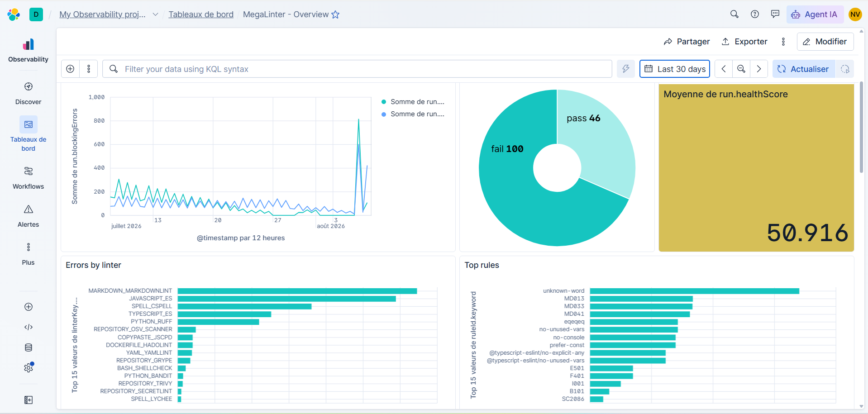
Task: Open the help menu icon
Action: pyautogui.click(x=755, y=14)
